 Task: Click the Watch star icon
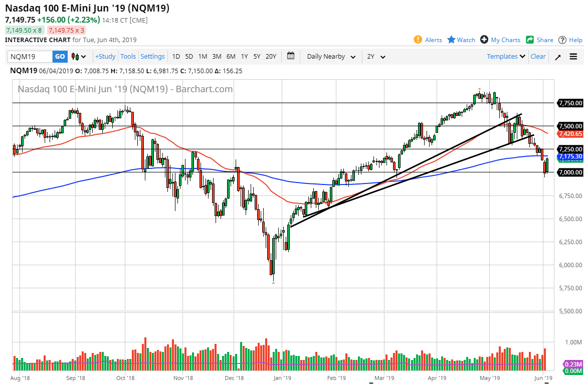pos(451,40)
